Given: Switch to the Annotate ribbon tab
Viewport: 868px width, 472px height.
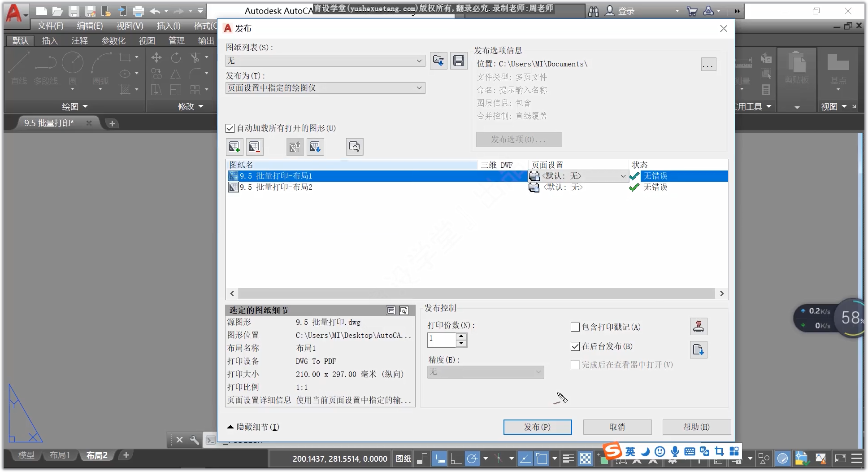Looking at the screenshot, I should pos(80,41).
